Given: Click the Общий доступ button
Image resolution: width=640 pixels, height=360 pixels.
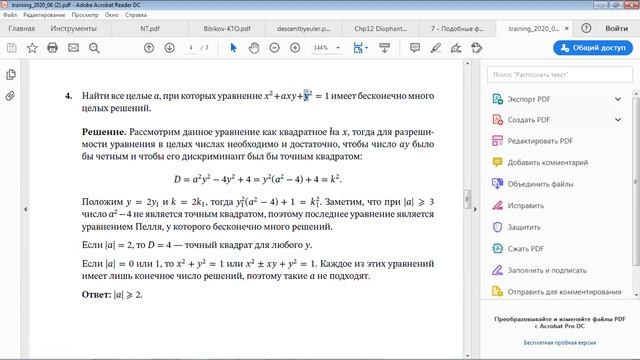Looking at the screenshot, I should pyautogui.click(x=593, y=48).
